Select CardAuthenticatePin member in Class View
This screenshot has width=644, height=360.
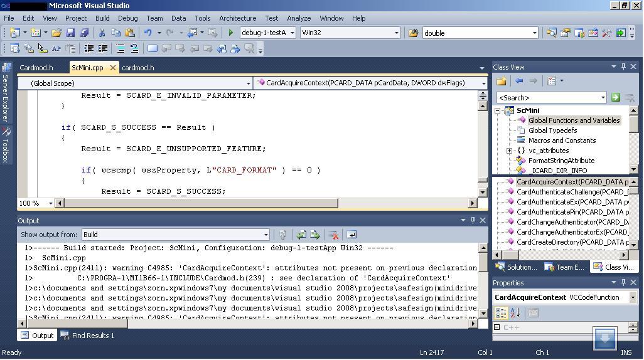(572, 212)
